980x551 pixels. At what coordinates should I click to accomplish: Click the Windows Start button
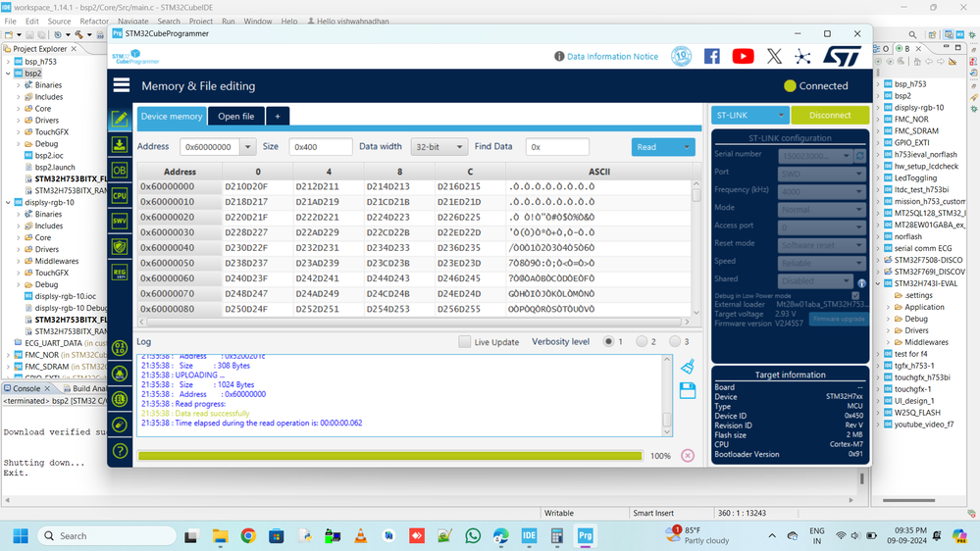[x=21, y=535]
